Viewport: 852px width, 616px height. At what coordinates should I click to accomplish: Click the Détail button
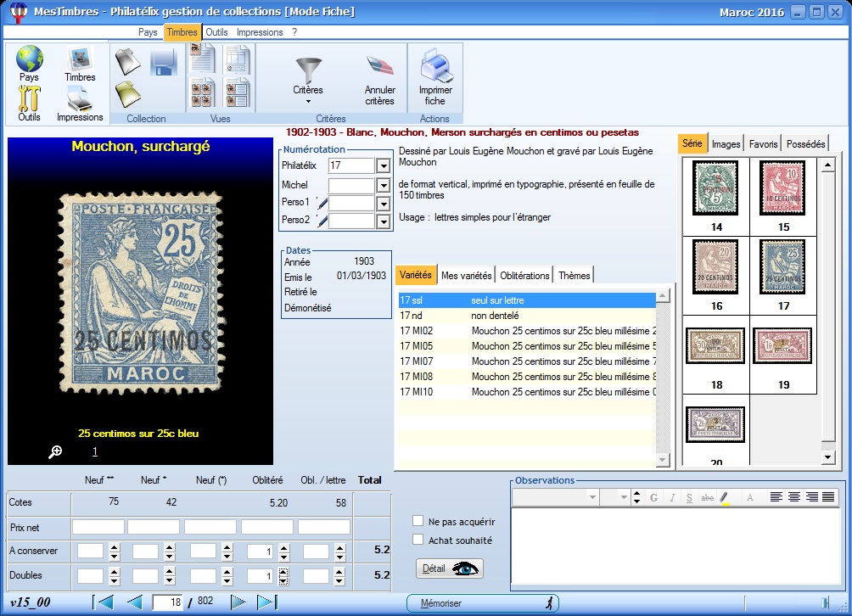(x=450, y=568)
